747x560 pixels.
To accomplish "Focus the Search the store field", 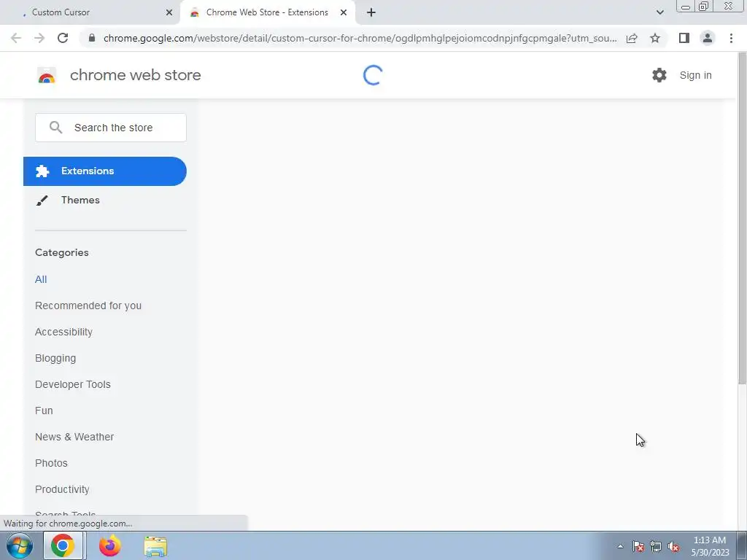I will tap(111, 128).
